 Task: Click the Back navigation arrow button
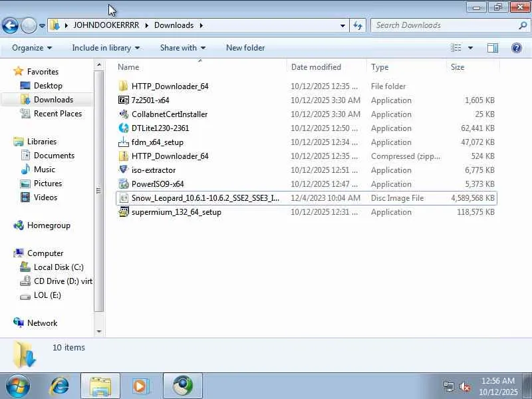tap(10, 25)
